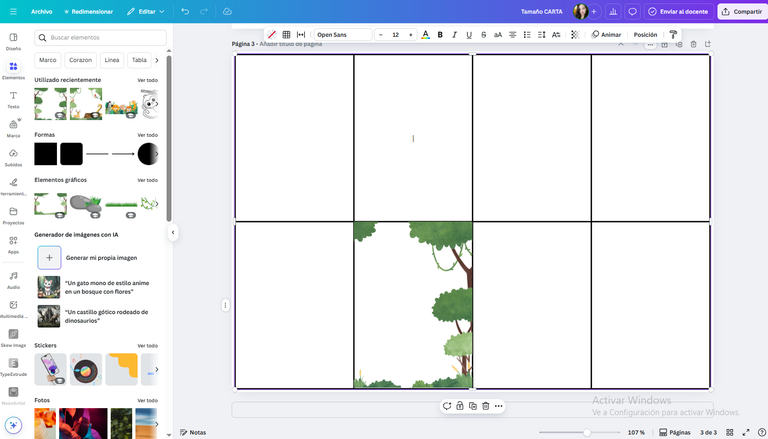Undo the last action

click(185, 11)
